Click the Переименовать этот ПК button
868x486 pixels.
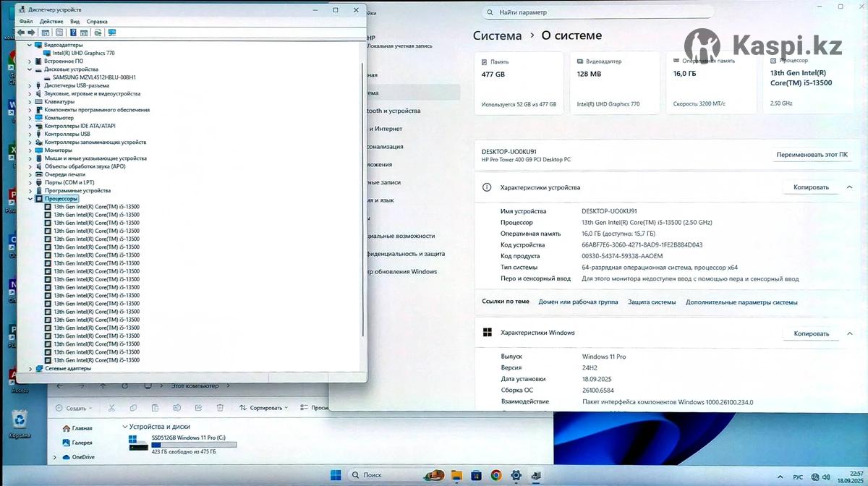[x=812, y=155]
